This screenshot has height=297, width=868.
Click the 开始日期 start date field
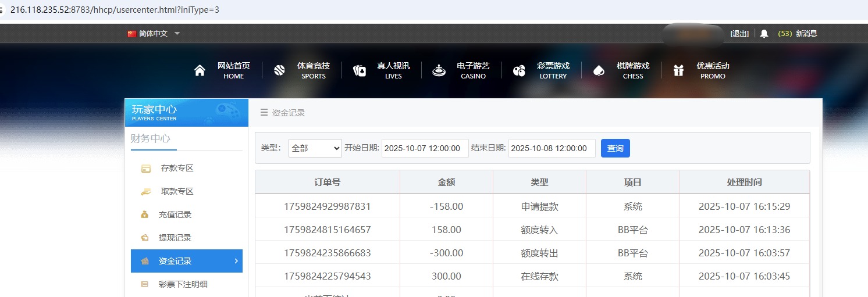click(425, 148)
